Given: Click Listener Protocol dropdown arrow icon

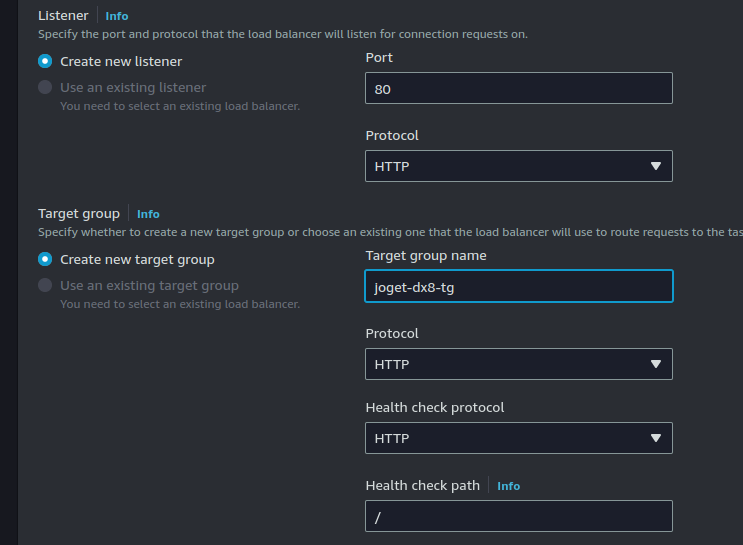Looking at the screenshot, I should 656,166.
